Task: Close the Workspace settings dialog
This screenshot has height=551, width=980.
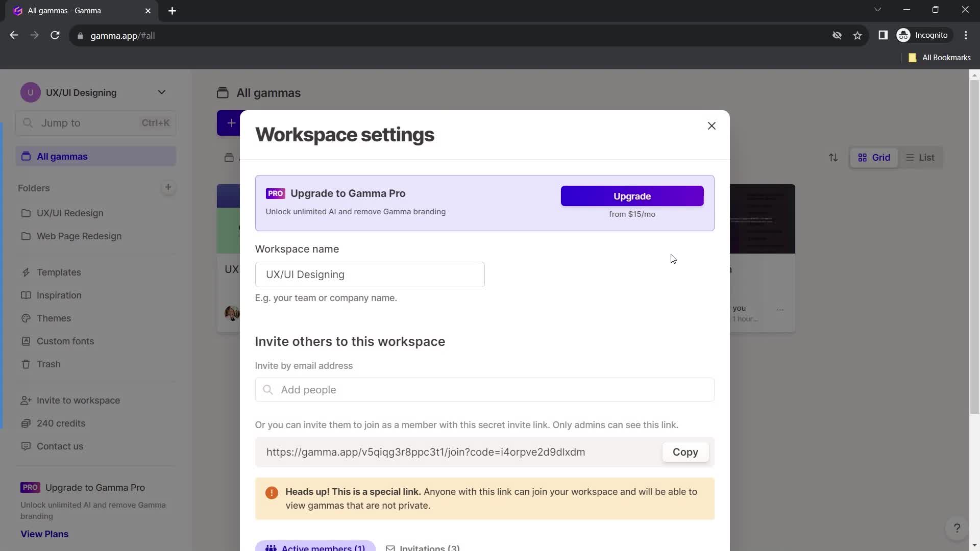Action: (712, 126)
